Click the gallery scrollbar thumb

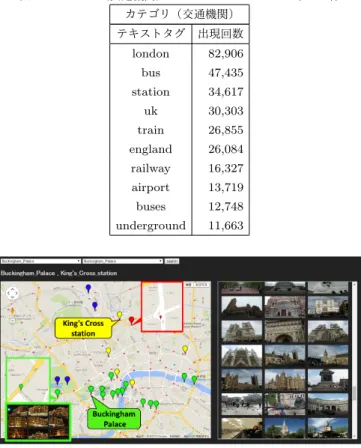(354, 393)
